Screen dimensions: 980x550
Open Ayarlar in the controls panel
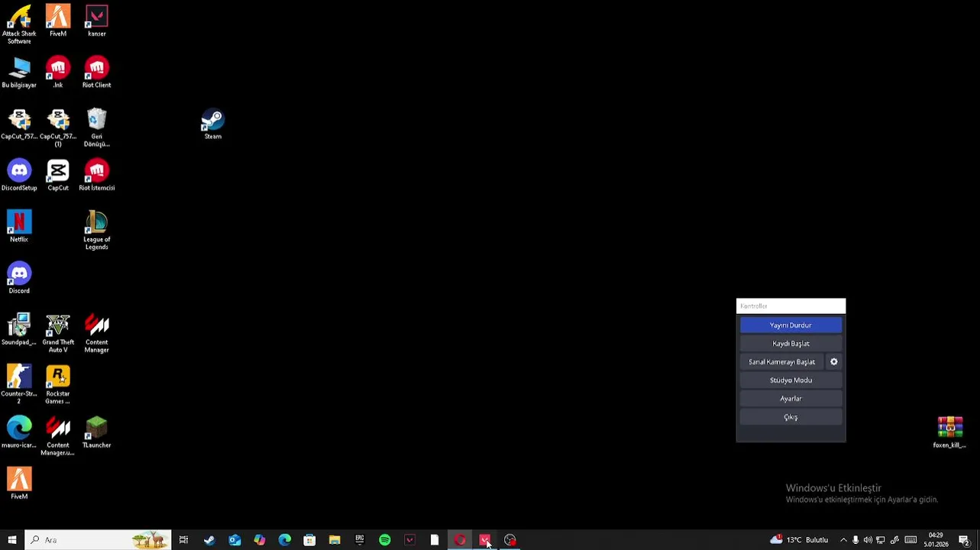pos(791,399)
